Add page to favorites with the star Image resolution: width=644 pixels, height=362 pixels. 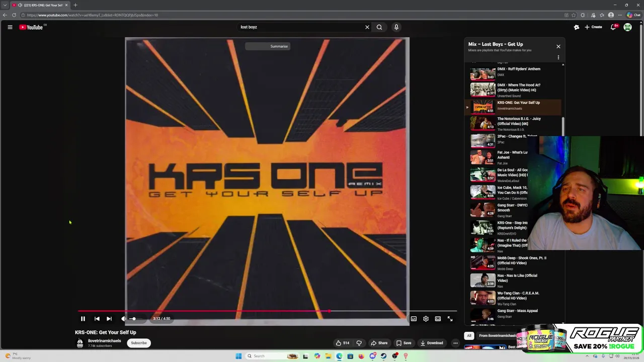[575, 15]
